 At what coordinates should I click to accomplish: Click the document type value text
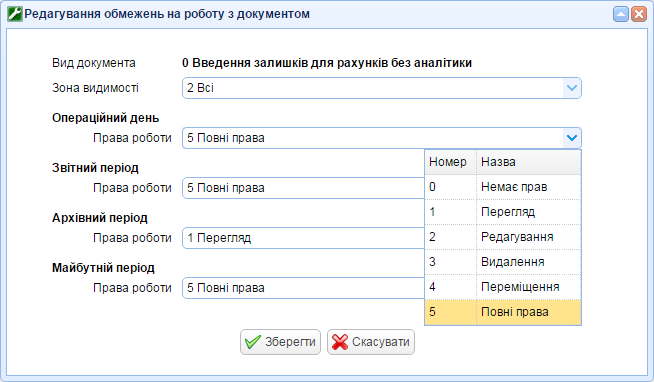pos(327,63)
